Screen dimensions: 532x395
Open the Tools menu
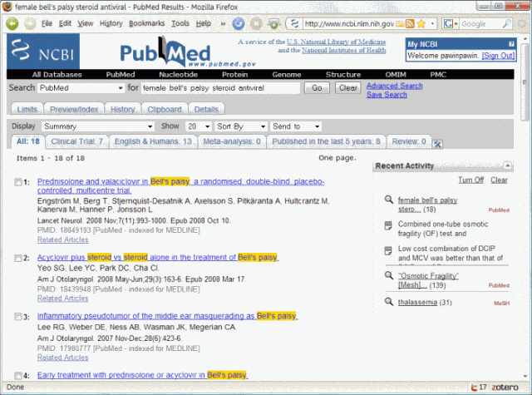coord(180,23)
